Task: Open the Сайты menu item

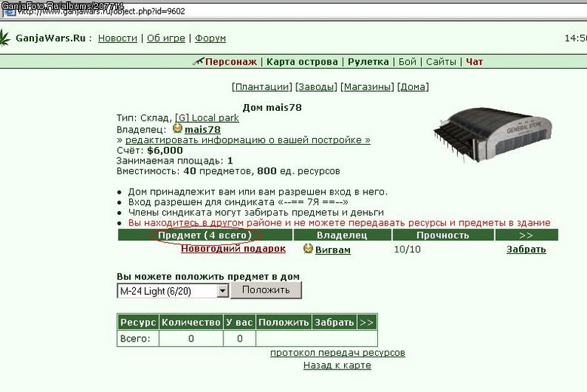Action: click(441, 62)
